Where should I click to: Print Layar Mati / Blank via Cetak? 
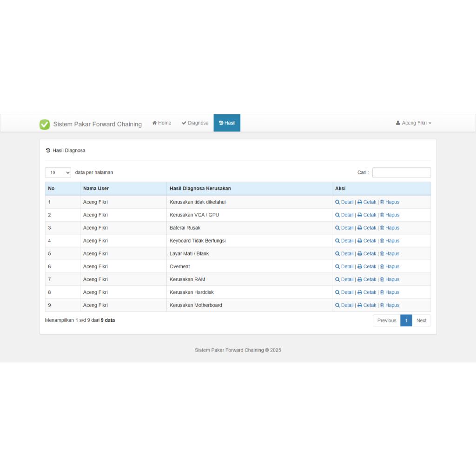tap(367, 254)
